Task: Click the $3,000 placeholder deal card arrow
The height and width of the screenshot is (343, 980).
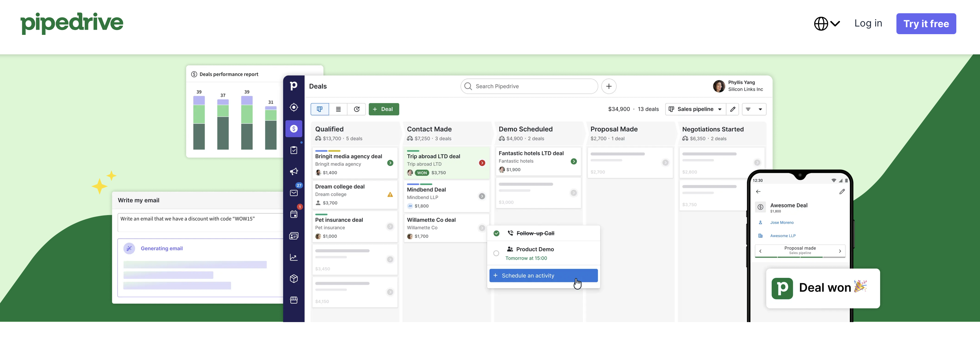Action: click(574, 193)
